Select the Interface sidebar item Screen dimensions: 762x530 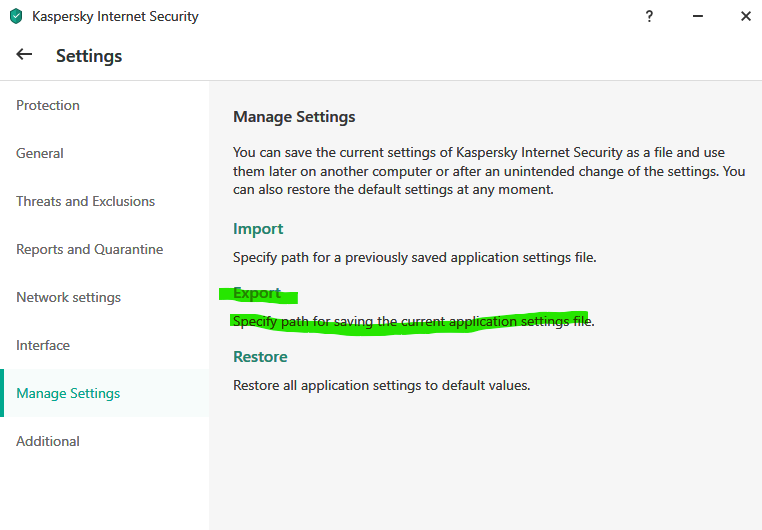point(43,345)
